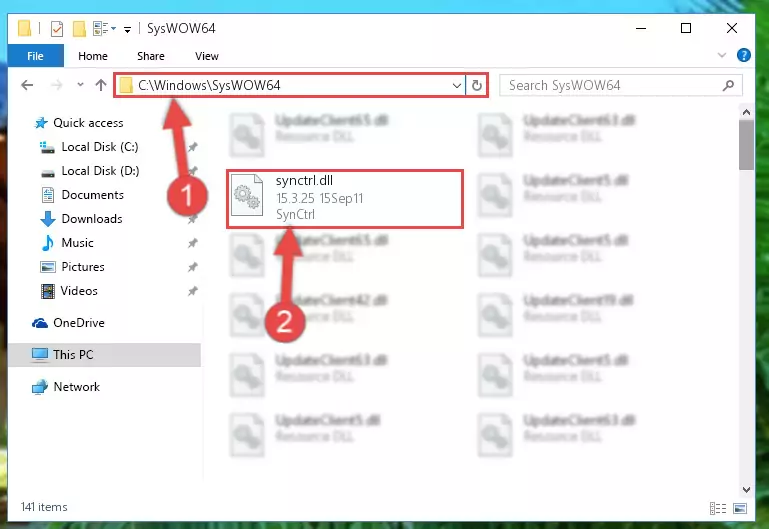Click the synctrl.dll gear file icon
769x529 pixels.
(247, 195)
